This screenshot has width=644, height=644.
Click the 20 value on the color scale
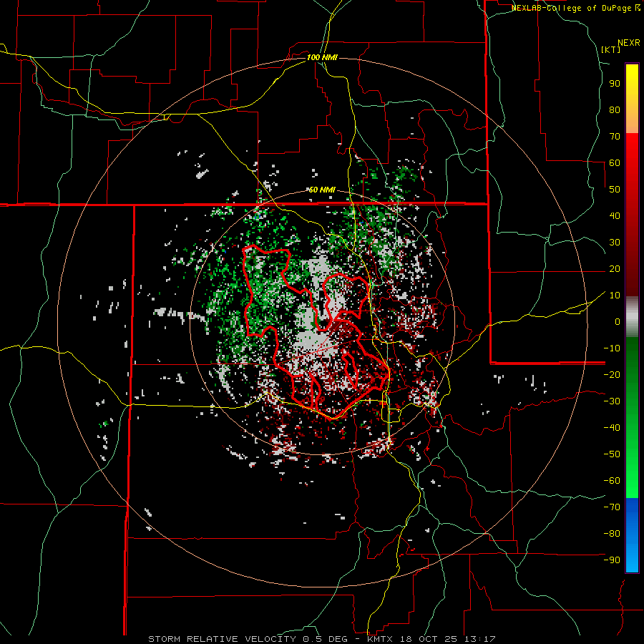pos(615,268)
